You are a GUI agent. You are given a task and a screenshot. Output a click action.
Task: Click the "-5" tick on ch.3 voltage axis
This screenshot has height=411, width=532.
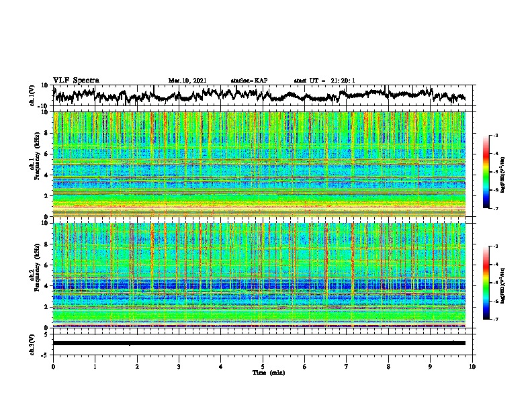tap(46, 355)
